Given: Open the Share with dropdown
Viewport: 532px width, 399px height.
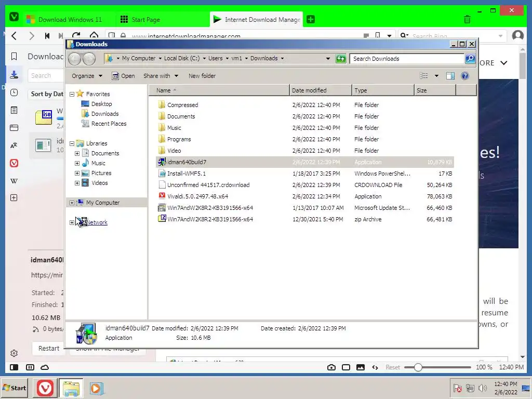Looking at the screenshot, I should 161,76.
